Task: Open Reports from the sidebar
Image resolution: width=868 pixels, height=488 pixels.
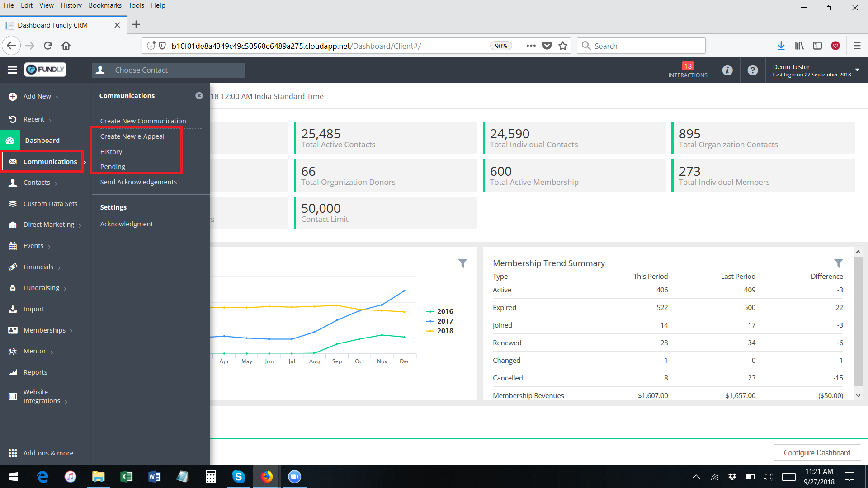Action: point(35,372)
